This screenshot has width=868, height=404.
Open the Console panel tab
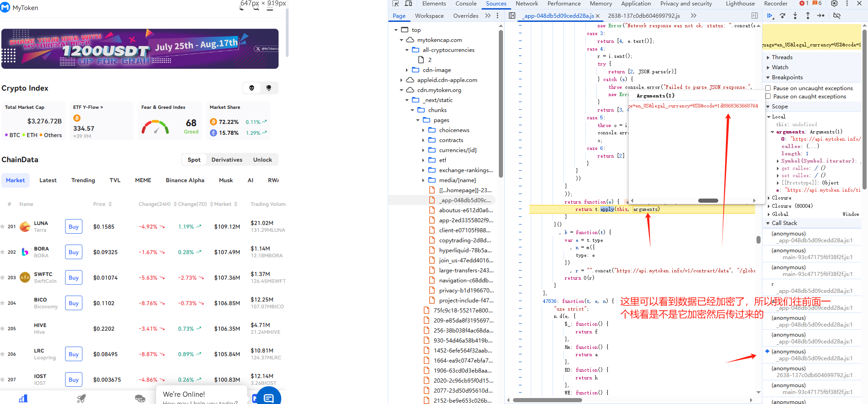pyautogui.click(x=466, y=3)
